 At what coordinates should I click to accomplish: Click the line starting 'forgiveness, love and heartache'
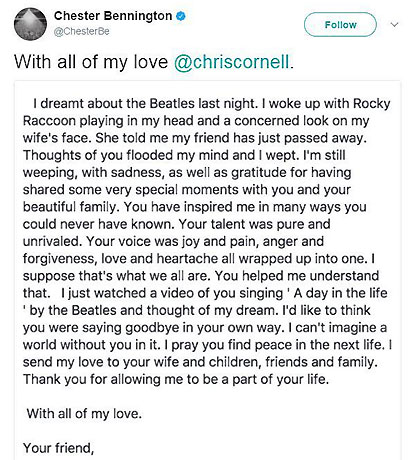[199, 259]
